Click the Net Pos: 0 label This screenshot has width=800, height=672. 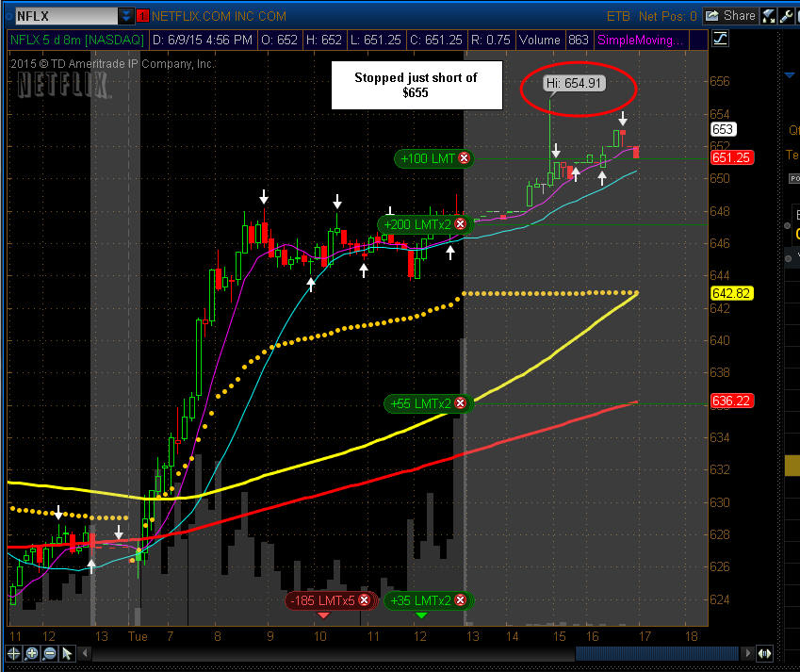click(667, 16)
